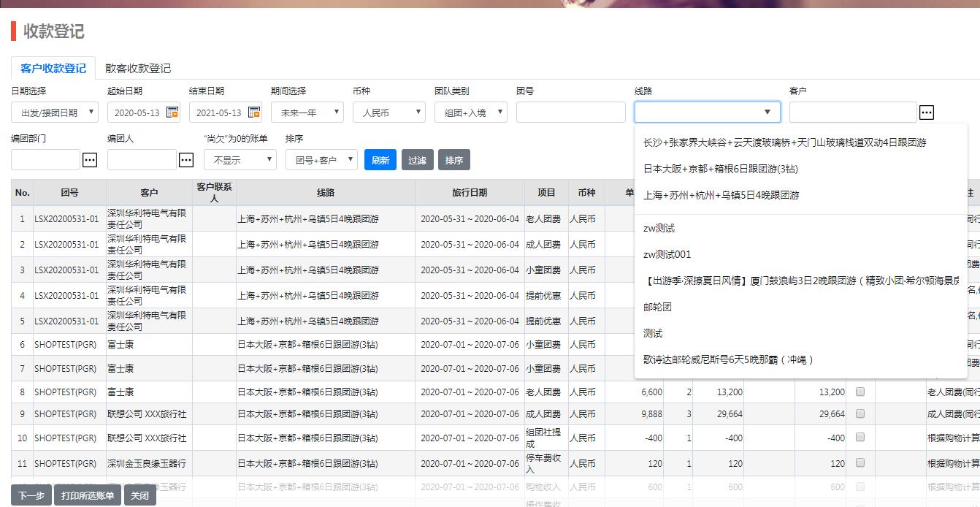Open the "尚欠"为0的账单 dropdown showing 不显示
Image resolution: width=980 pixels, height=507 pixels.
point(240,159)
